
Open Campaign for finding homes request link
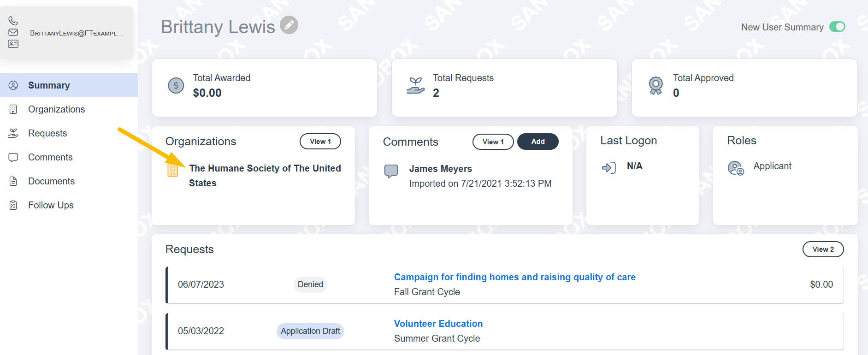click(515, 277)
